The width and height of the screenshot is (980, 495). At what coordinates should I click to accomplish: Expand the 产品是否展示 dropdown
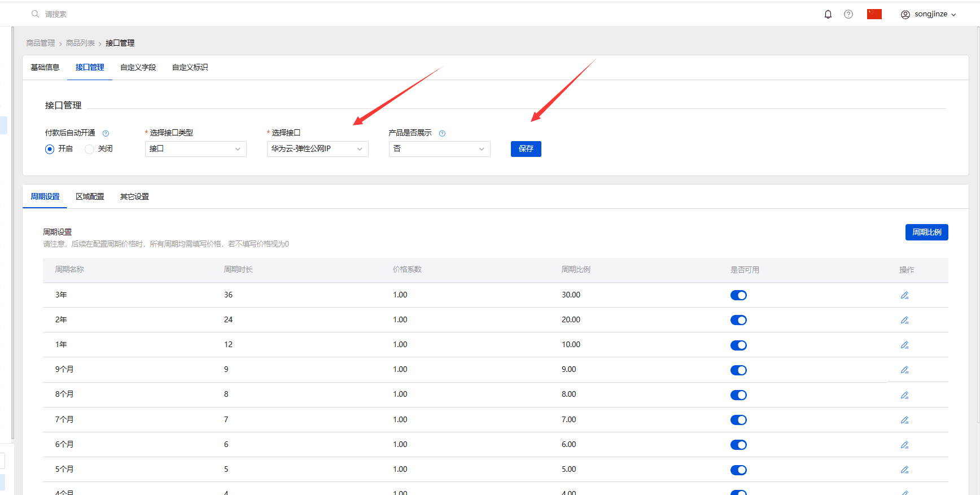pyautogui.click(x=440, y=149)
